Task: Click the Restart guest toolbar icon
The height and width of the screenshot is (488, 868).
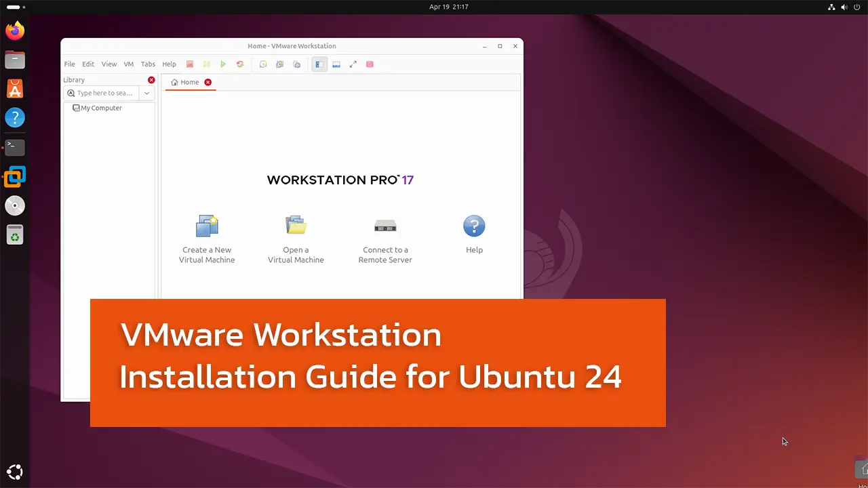Action: click(240, 64)
